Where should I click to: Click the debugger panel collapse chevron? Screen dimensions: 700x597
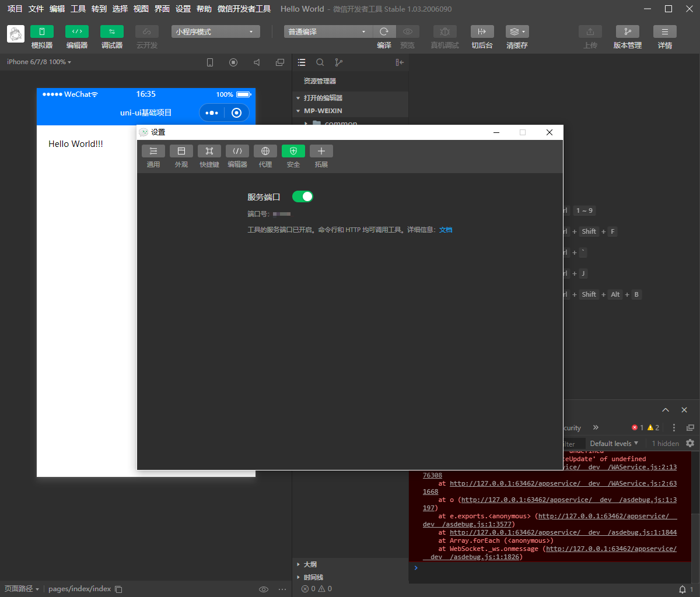(x=666, y=410)
